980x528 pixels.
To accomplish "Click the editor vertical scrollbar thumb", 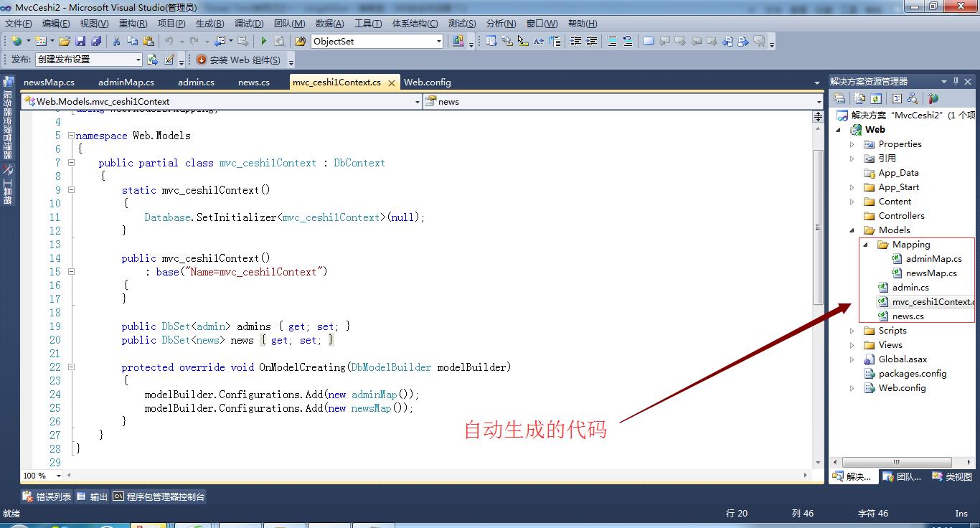I will (818, 226).
